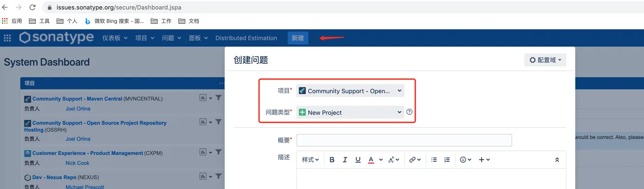Click the 新建 create button
Viewport: 644px width, 189px height.
[x=298, y=38]
